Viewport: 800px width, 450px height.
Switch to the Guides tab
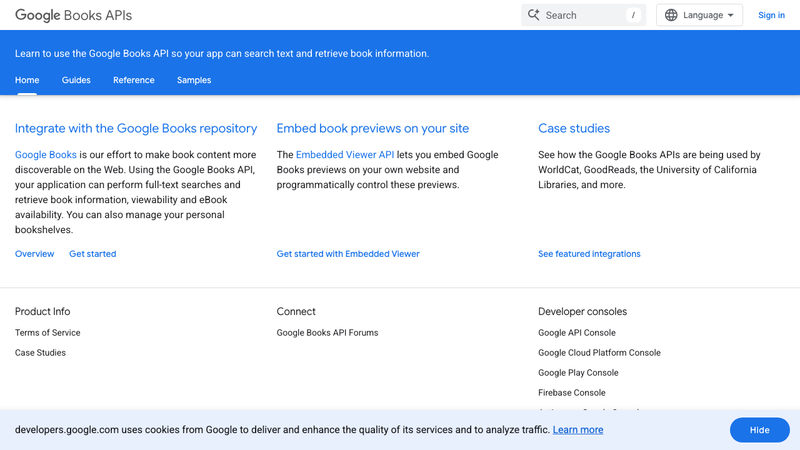[x=76, y=80]
